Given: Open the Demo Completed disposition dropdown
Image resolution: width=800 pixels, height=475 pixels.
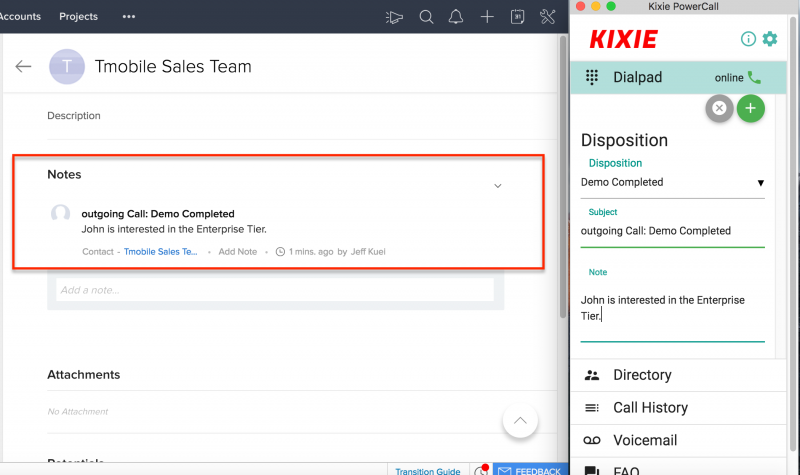Looking at the screenshot, I should tap(672, 182).
